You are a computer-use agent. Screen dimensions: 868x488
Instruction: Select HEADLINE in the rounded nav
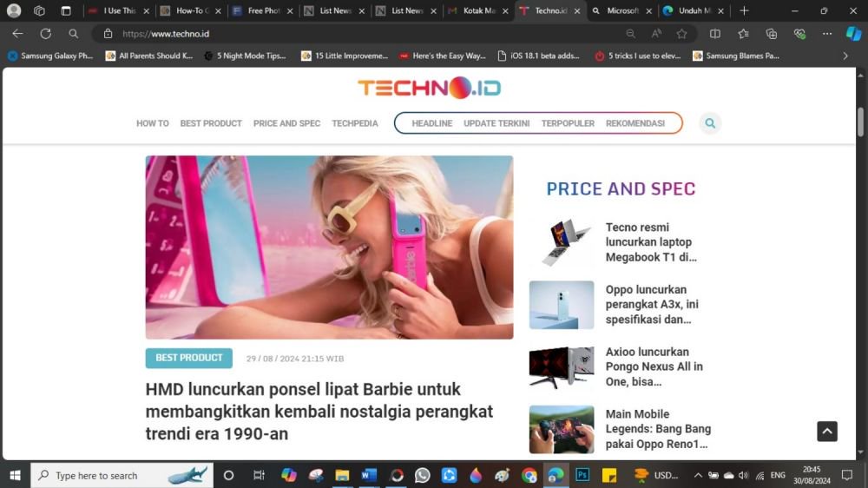pos(431,123)
